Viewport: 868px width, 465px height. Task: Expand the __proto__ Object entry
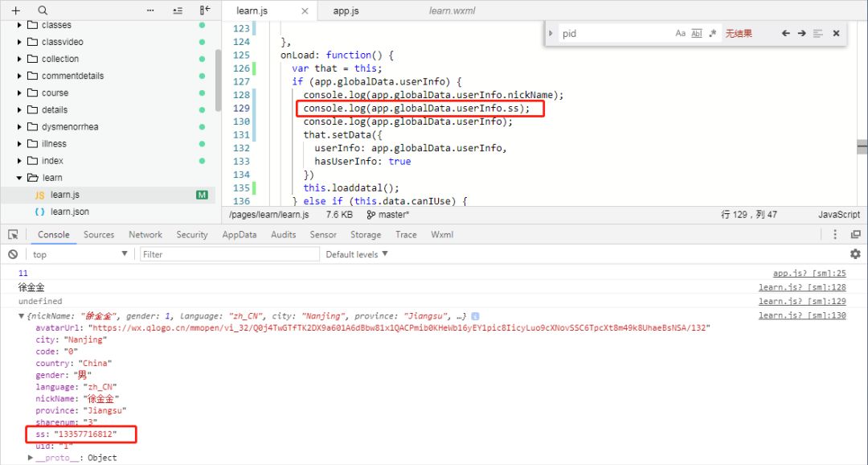(31, 458)
